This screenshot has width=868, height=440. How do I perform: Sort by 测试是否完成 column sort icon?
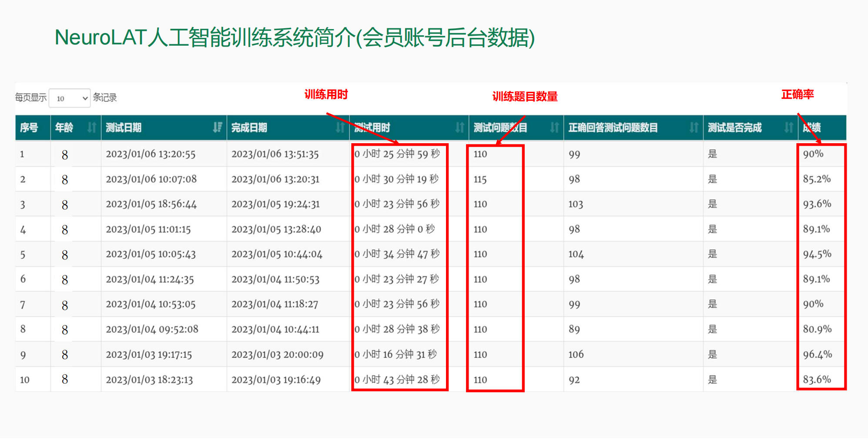tap(789, 128)
